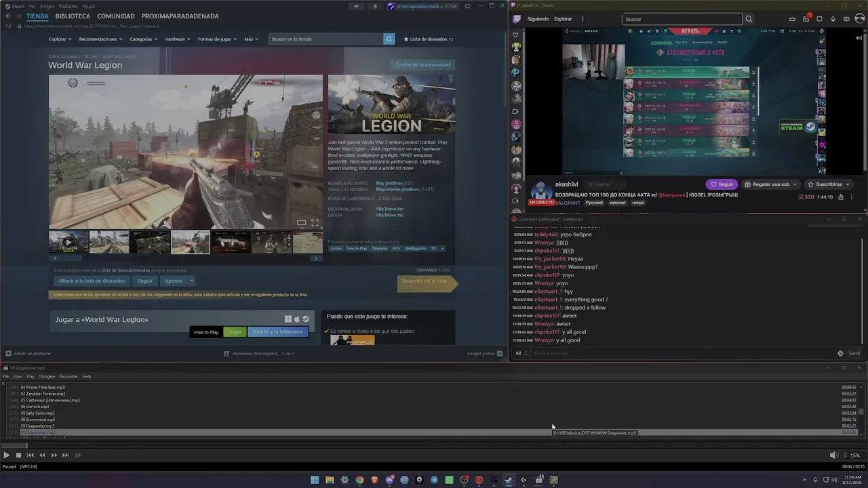Skip to next track in media player

tap(66, 455)
